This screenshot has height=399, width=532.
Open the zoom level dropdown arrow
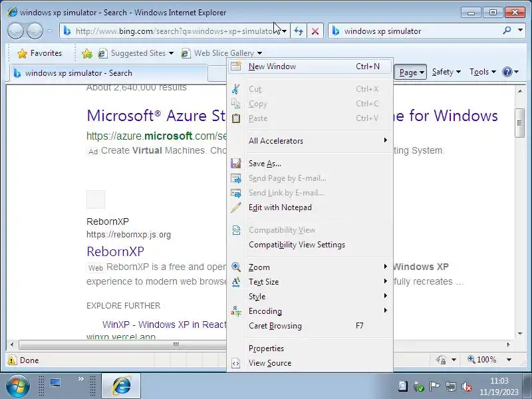click(509, 360)
